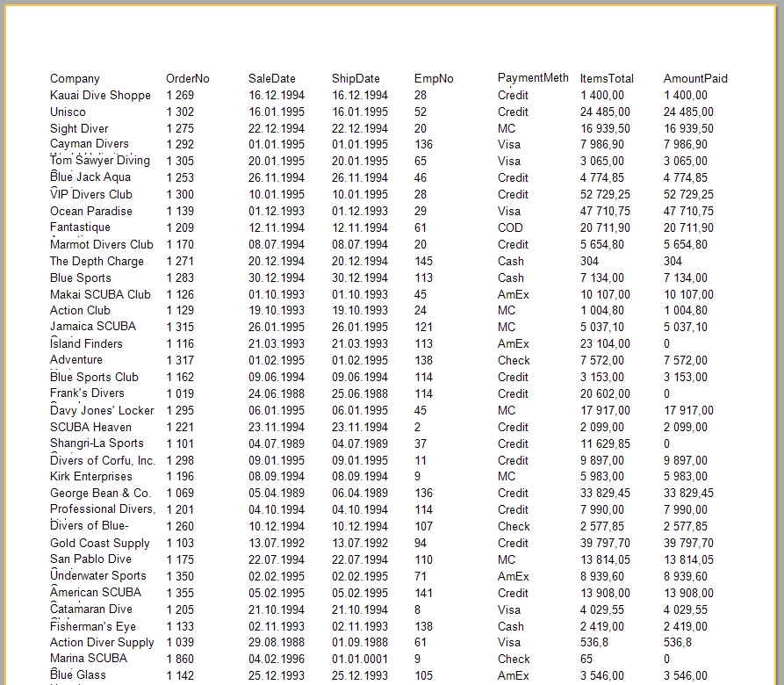784x685 pixels.
Task: Select the San Pablo Dive entry
Action: tap(90, 559)
